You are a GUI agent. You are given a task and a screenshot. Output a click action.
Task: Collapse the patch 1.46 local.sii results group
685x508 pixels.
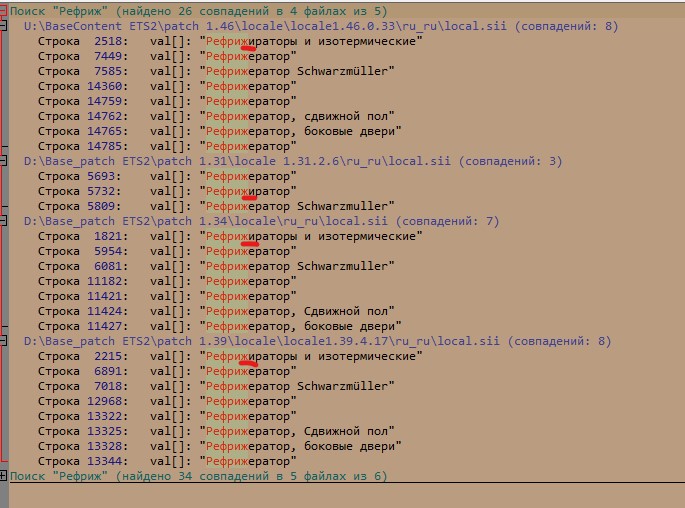click(3, 26)
